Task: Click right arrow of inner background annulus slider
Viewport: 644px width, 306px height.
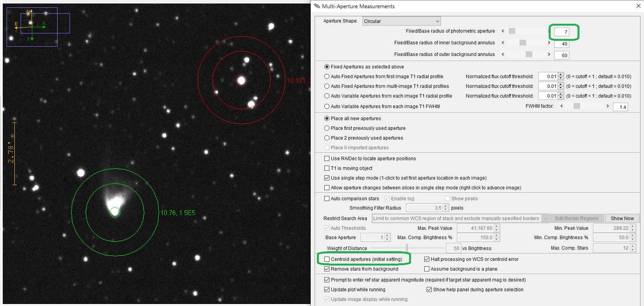Action: pos(549,43)
